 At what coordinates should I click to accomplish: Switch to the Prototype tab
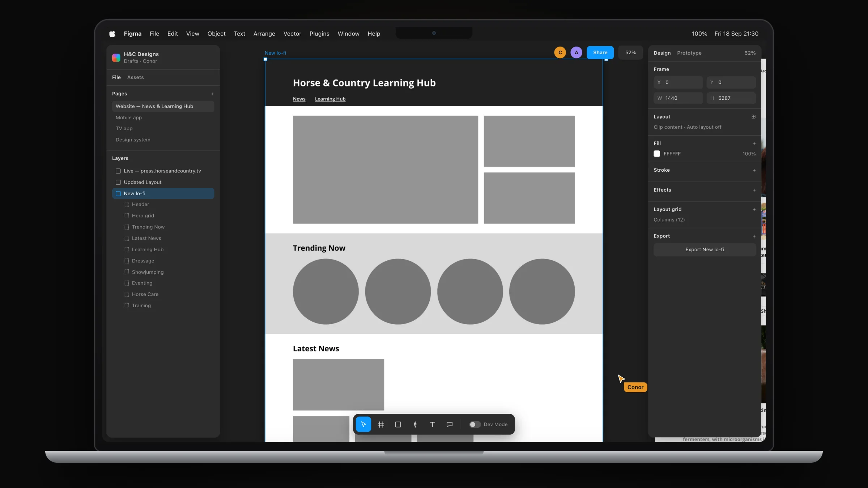(x=689, y=53)
